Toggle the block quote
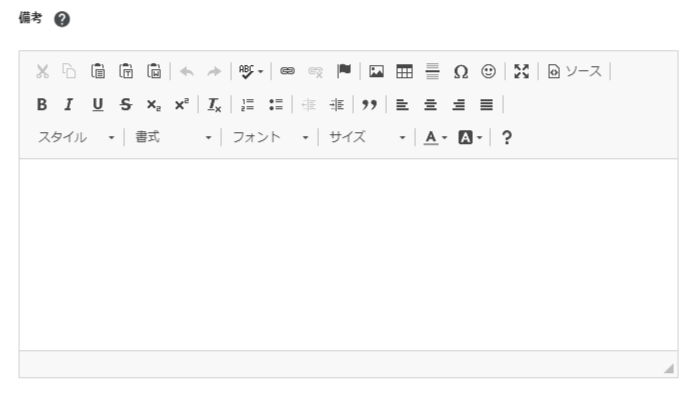The height and width of the screenshot is (394, 696). tap(369, 105)
